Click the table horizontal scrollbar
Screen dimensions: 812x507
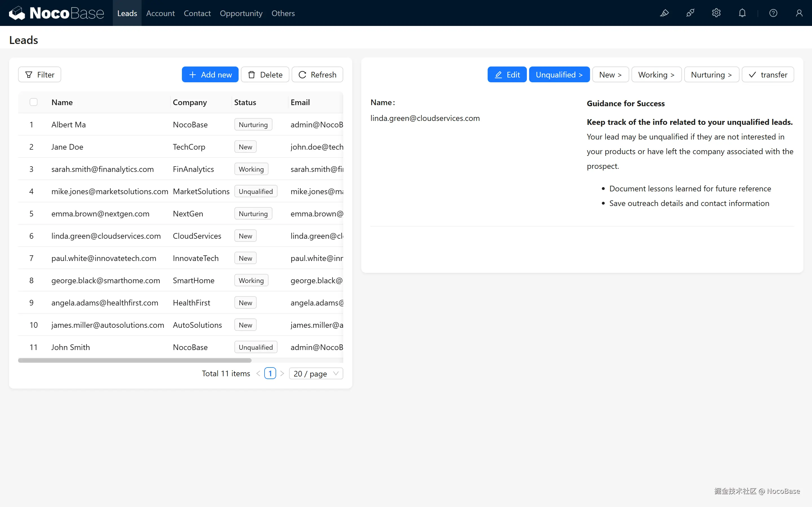135,360
